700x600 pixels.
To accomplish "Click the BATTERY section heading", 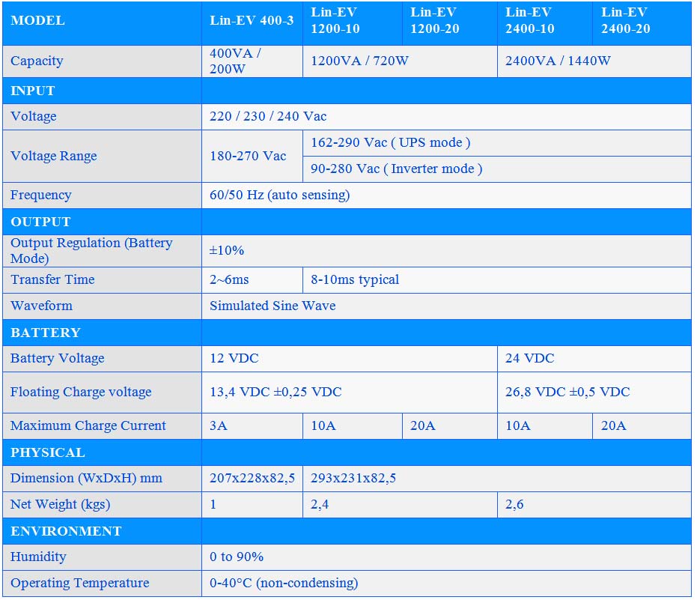I will 46,333.
